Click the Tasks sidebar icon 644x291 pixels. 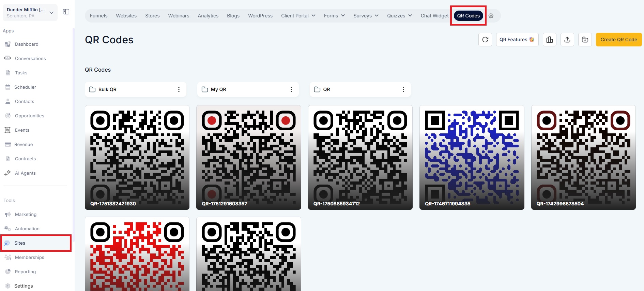click(8, 73)
